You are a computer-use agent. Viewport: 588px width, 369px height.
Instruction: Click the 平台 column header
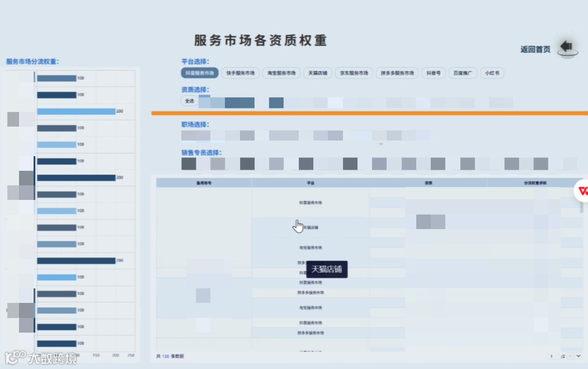tap(310, 183)
